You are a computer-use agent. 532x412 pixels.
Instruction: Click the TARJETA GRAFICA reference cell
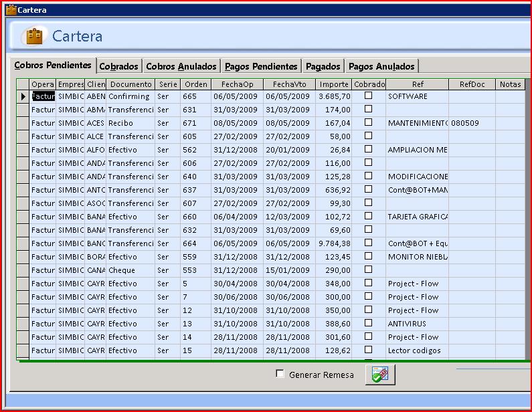pyautogui.click(x=418, y=217)
